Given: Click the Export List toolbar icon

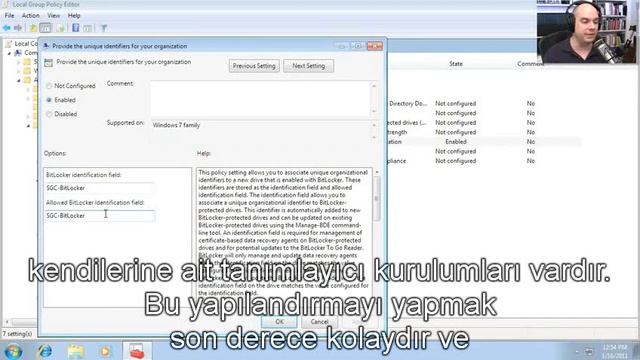Looking at the screenshot, I should coord(61,28).
